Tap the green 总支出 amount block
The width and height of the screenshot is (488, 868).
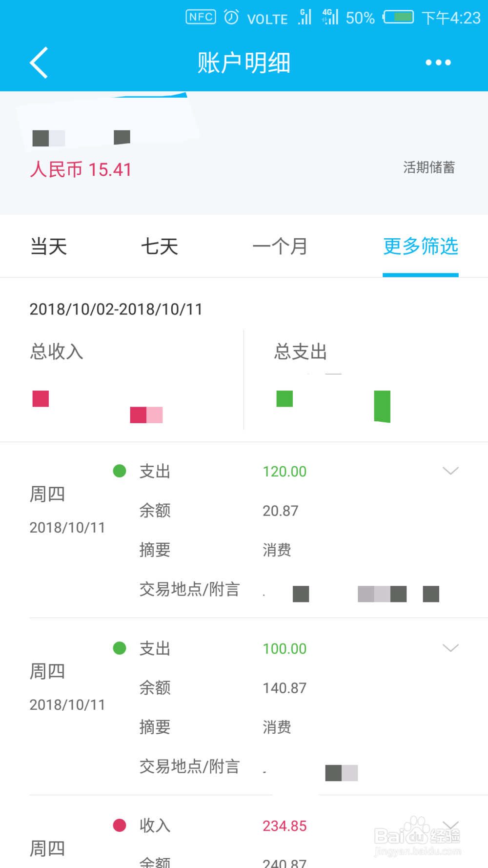click(x=333, y=406)
